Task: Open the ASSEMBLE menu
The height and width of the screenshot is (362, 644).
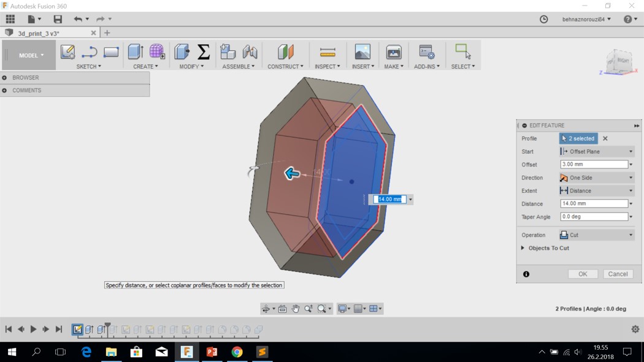Action: pyautogui.click(x=238, y=66)
